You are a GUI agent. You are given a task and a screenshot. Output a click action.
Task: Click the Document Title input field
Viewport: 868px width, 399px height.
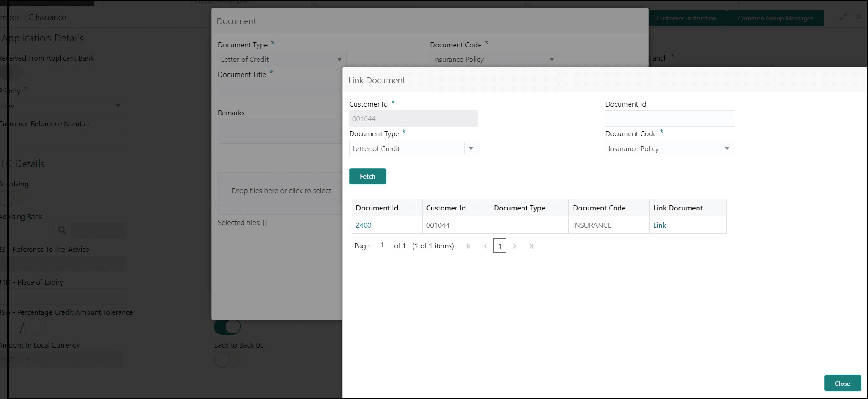pyautogui.click(x=280, y=89)
